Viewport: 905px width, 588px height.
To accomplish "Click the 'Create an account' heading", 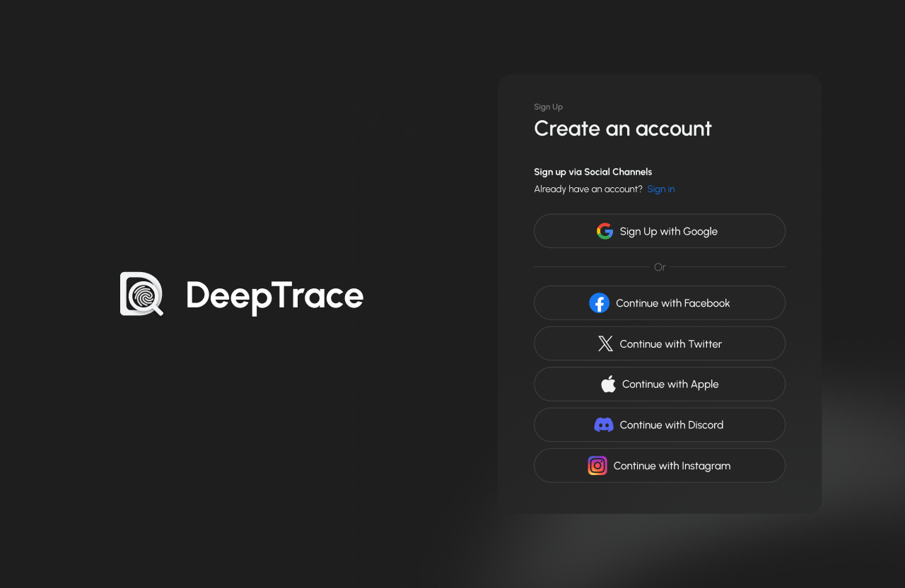I will click(623, 128).
